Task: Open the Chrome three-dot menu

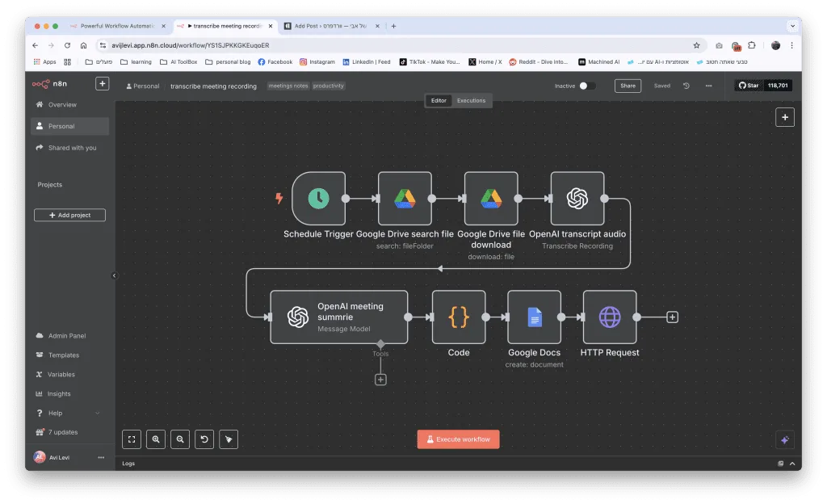Action: click(x=791, y=45)
